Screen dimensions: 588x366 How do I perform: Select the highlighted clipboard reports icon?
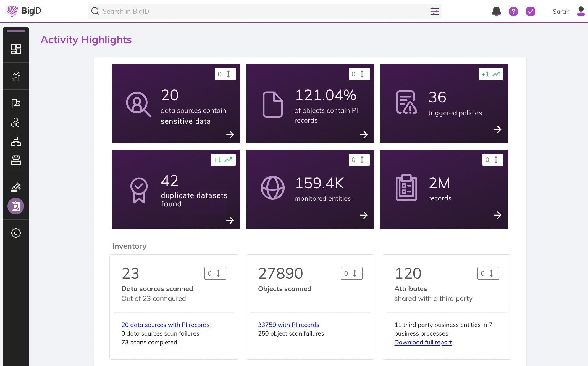point(16,206)
